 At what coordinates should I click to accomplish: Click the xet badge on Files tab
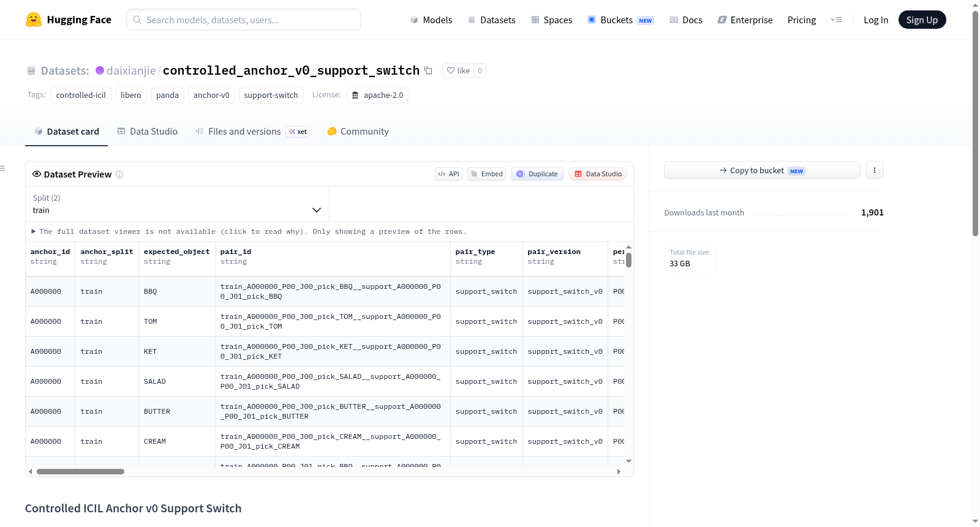[x=298, y=132]
